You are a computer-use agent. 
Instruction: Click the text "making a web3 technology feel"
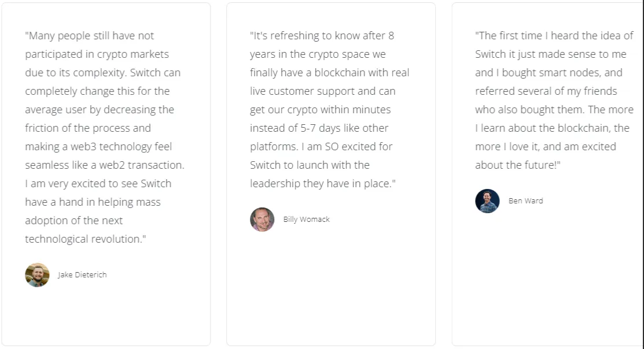(x=98, y=147)
